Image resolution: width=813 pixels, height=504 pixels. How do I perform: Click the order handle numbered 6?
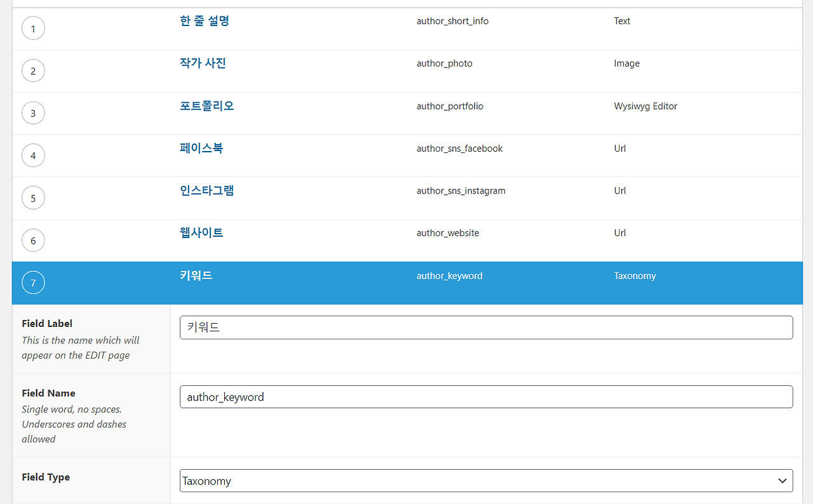[x=33, y=241]
